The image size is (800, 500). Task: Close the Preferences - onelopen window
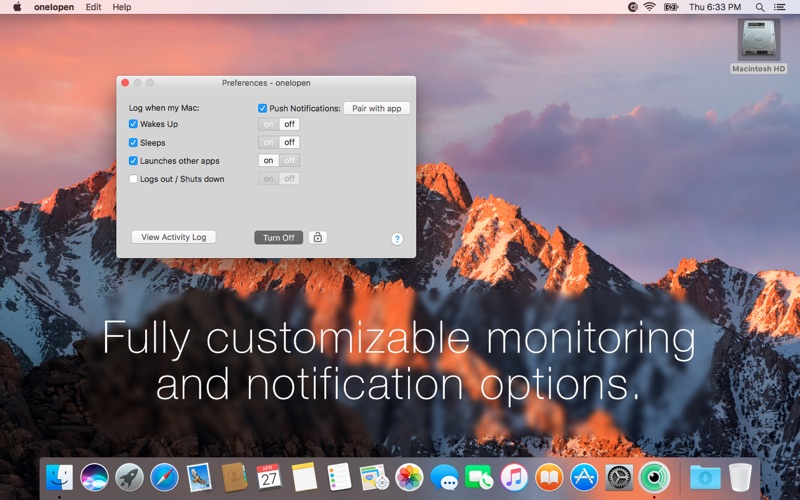click(x=125, y=83)
